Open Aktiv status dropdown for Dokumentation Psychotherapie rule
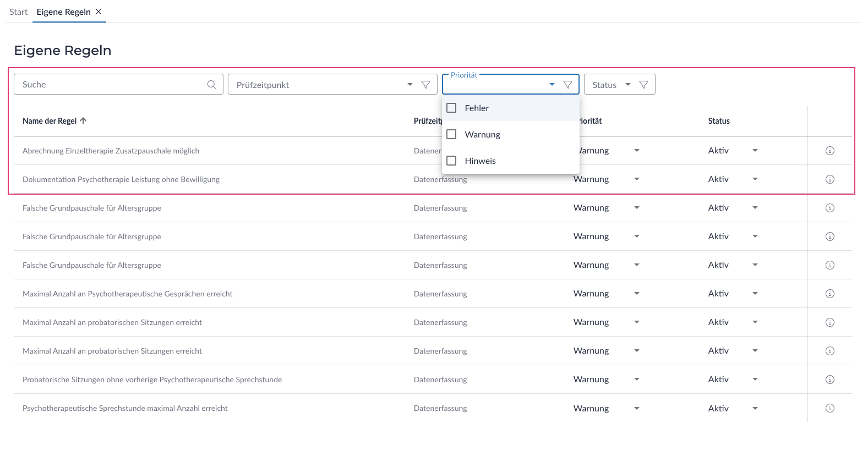The image size is (868, 451). [x=755, y=179]
